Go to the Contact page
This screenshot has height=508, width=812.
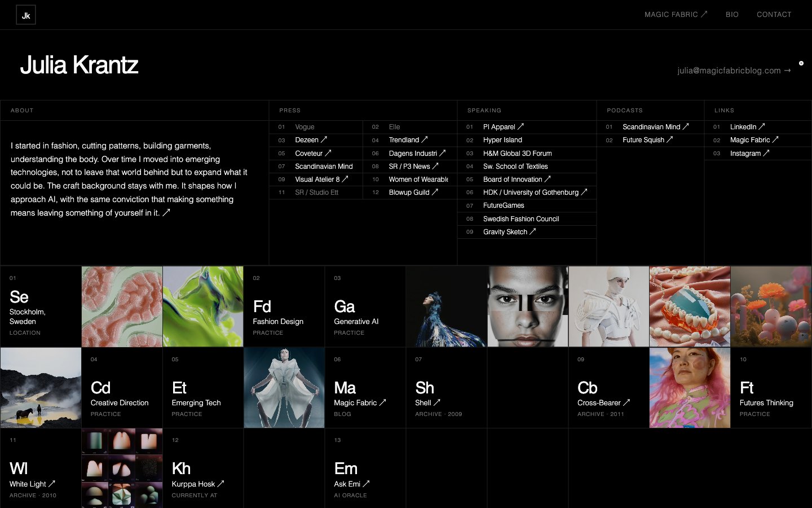[x=774, y=15]
